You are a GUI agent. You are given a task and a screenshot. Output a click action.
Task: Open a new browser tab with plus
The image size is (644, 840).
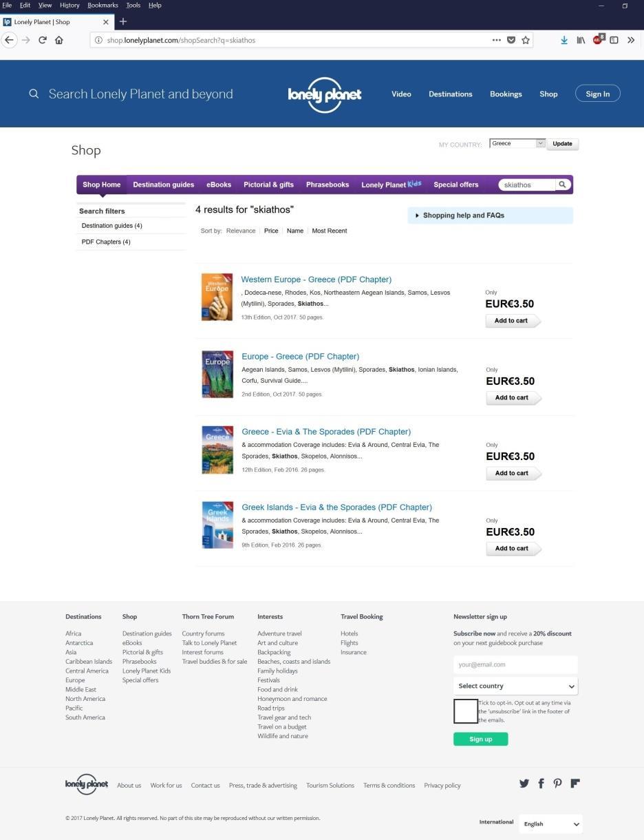[123, 21]
